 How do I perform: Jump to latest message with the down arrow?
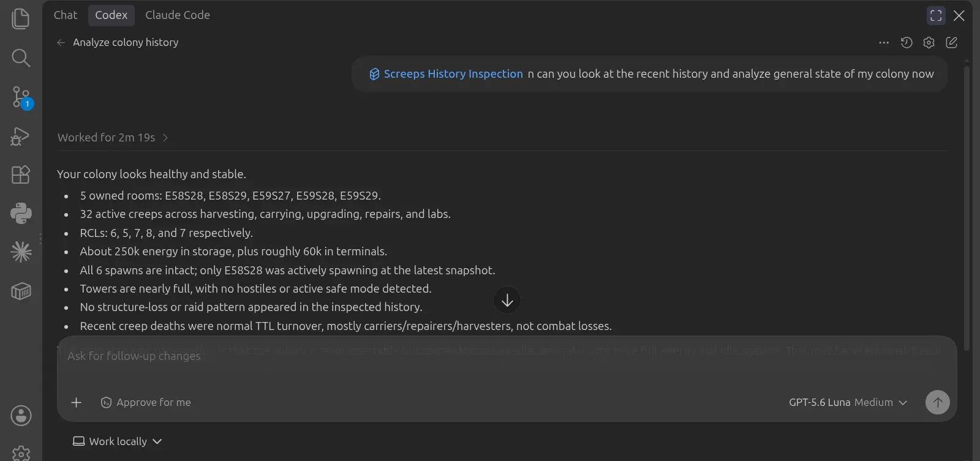pyautogui.click(x=507, y=301)
